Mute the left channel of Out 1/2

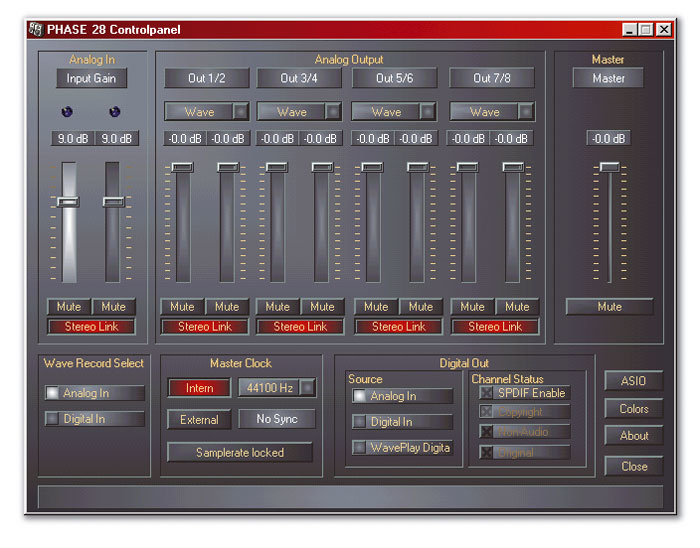coord(182,307)
